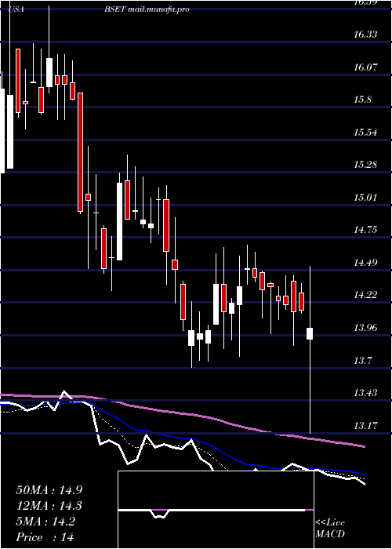Select the 14.49 price axis label

pyautogui.click(x=365, y=262)
